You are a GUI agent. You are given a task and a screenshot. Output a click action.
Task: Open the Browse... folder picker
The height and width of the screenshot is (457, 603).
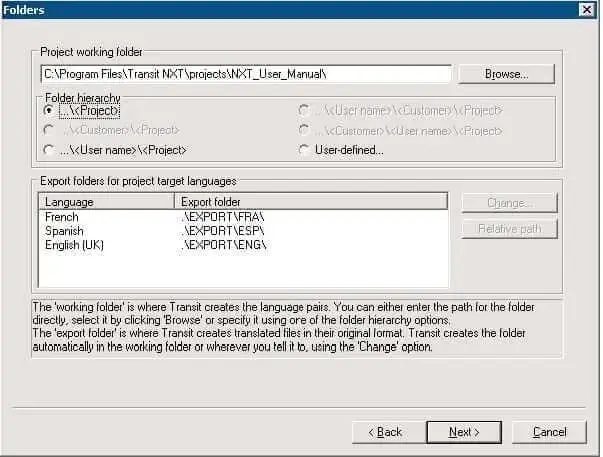[x=506, y=74]
